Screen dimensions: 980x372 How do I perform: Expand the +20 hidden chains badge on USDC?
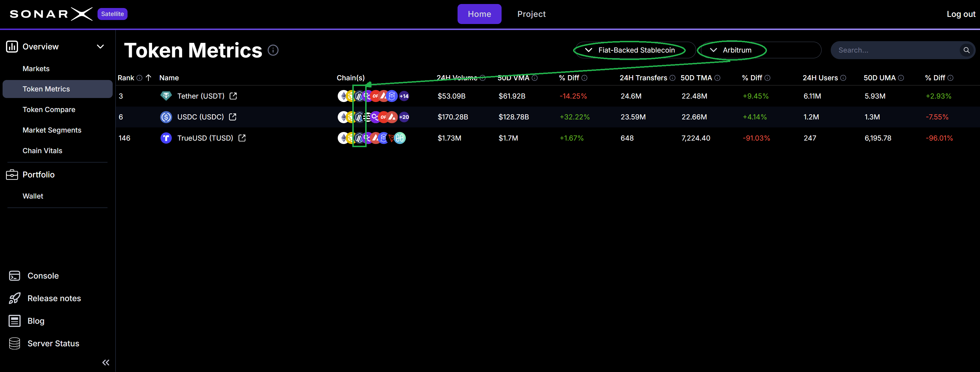pyautogui.click(x=404, y=117)
